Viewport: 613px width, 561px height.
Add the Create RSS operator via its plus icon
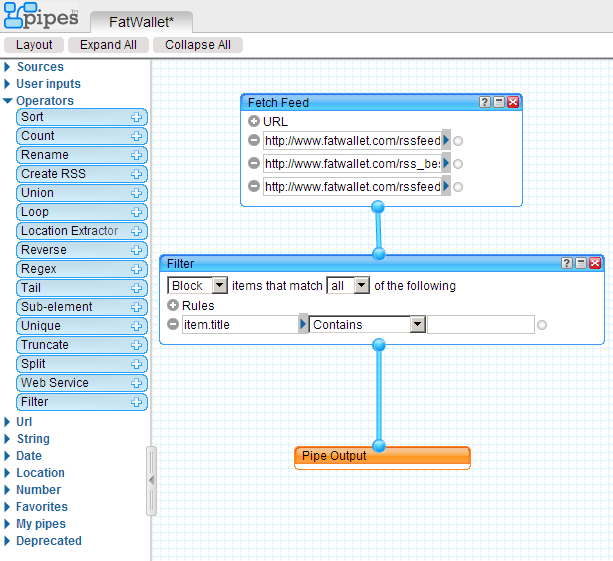[136, 174]
